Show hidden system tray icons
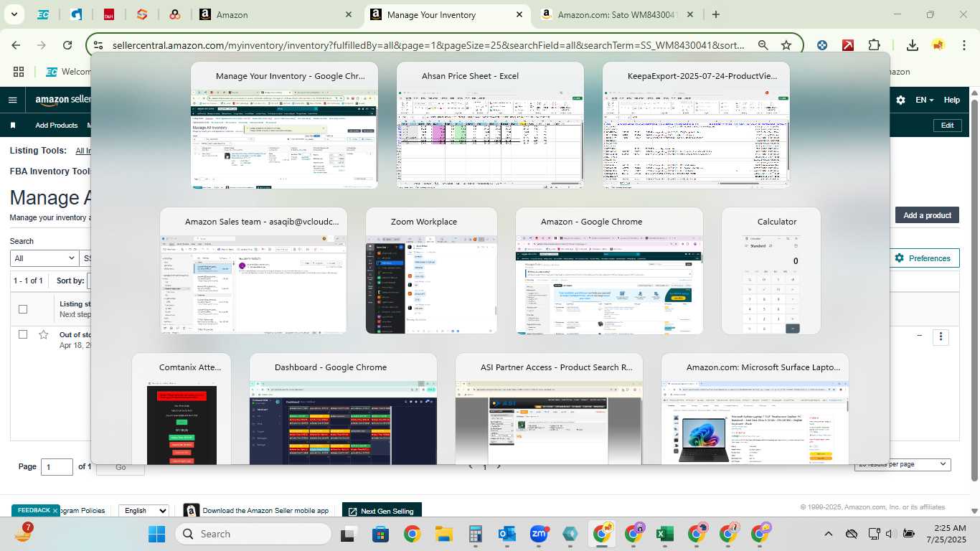Image resolution: width=980 pixels, height=551 pixels. tap(828, 534)
